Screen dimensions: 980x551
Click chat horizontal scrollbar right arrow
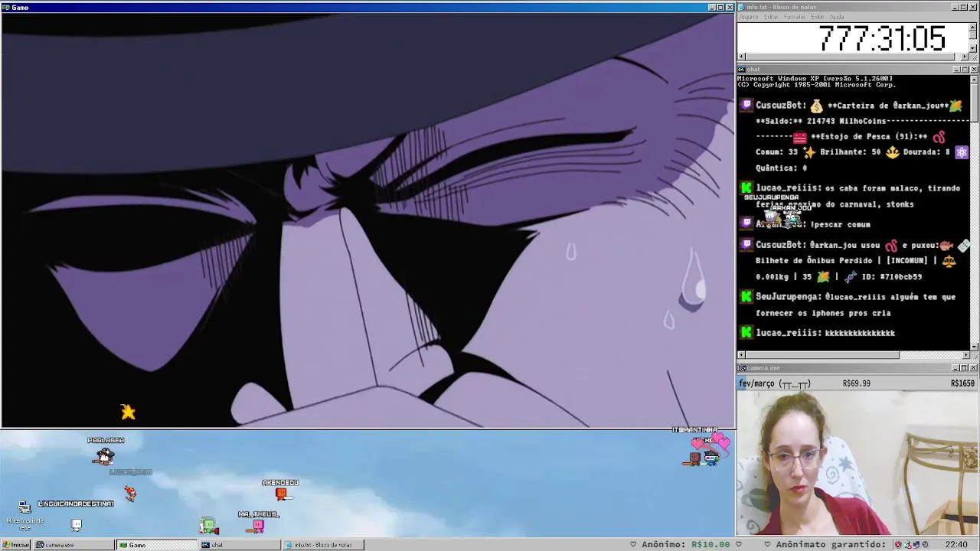pos(965,355)
